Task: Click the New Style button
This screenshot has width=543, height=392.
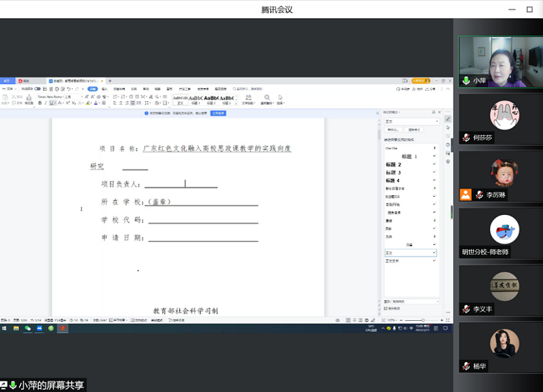Action: coord(392,130)
